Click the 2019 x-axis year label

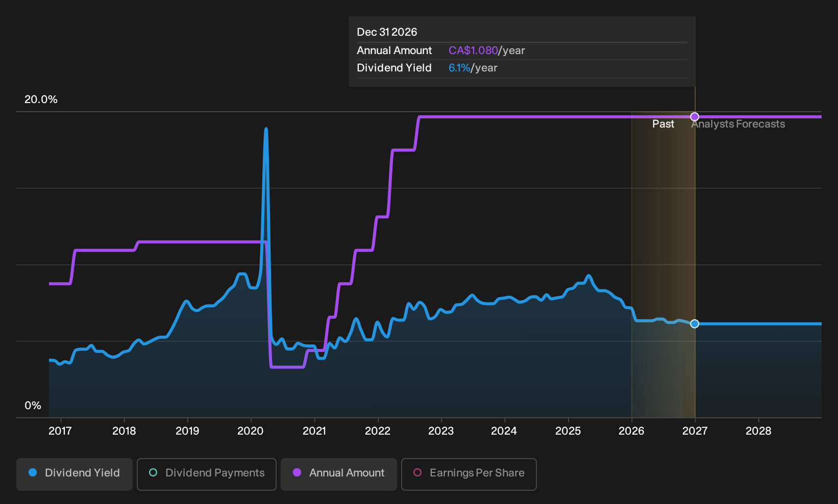187,431
